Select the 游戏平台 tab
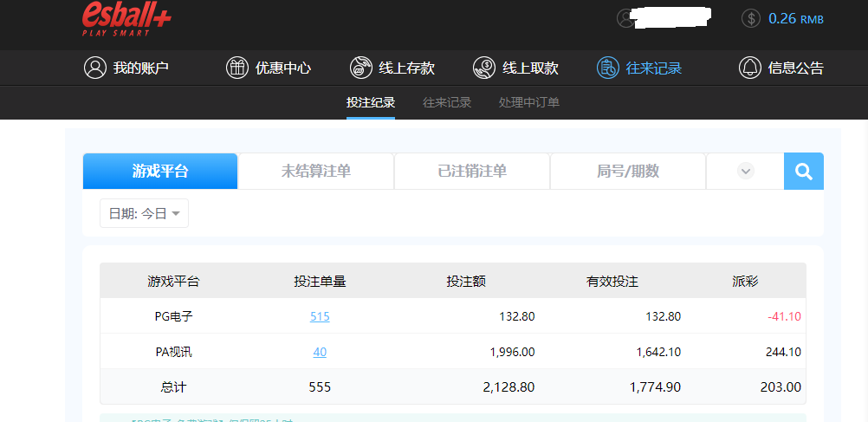The height and width of the screenshot is (422, 868). tap(160, 172)
